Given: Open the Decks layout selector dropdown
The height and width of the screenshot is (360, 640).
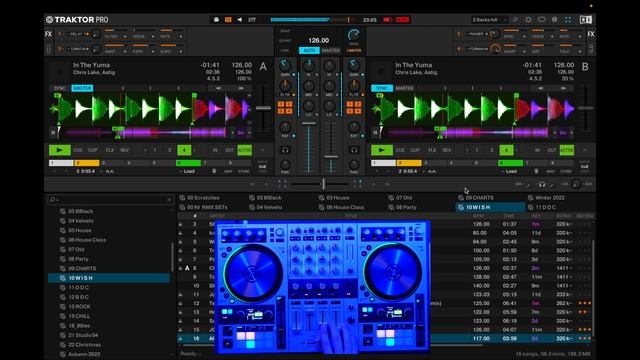Looking at the screenshot, I should point(490,20).
